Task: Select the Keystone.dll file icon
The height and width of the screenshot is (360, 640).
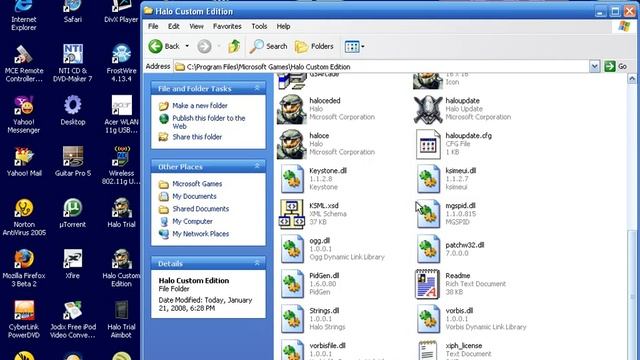Action: (292, 179)
